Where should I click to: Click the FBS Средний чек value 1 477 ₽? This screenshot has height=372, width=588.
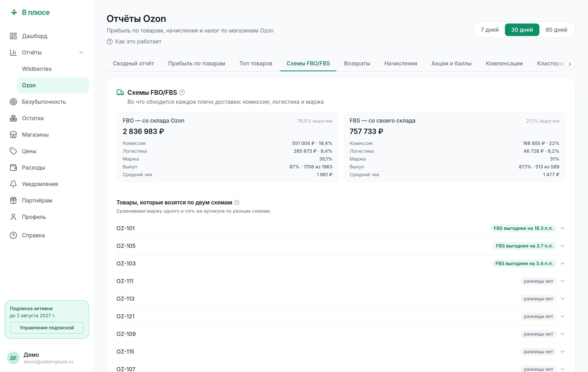click(x=551, y=175)
